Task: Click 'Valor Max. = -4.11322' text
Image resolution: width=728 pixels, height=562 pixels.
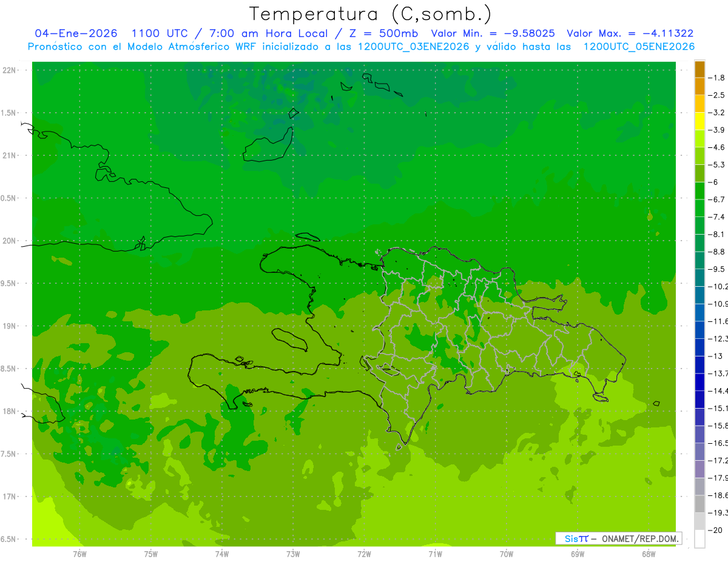Action: (x=630, y=33)
